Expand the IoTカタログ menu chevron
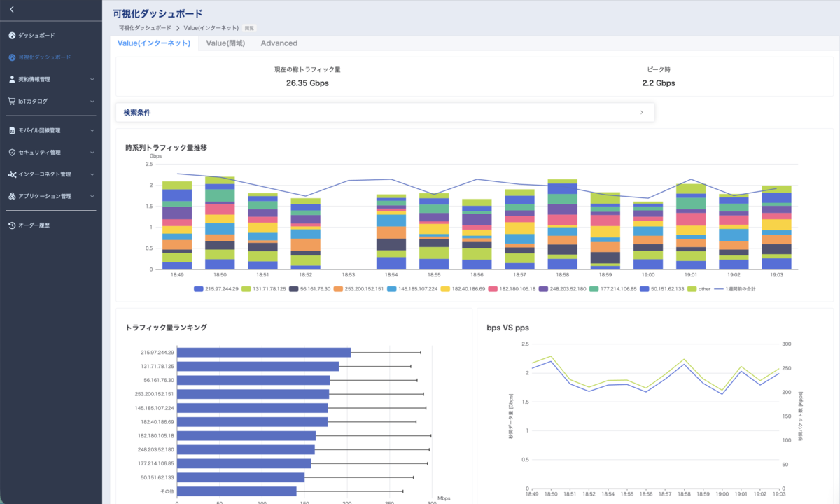 pos(92,101)
